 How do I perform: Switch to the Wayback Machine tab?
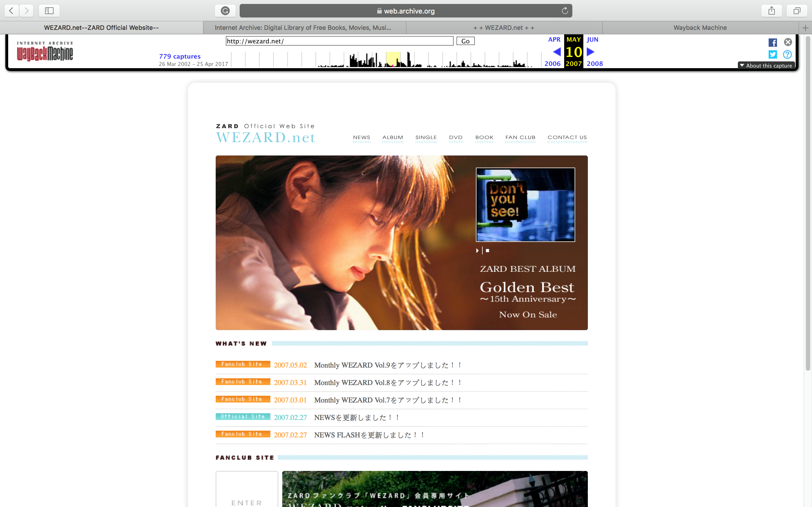click(700, 28)
